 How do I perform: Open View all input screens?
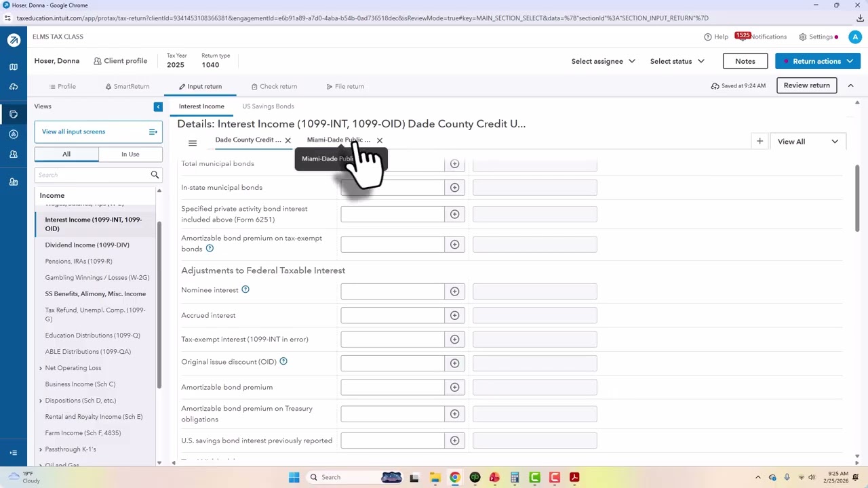98,131
